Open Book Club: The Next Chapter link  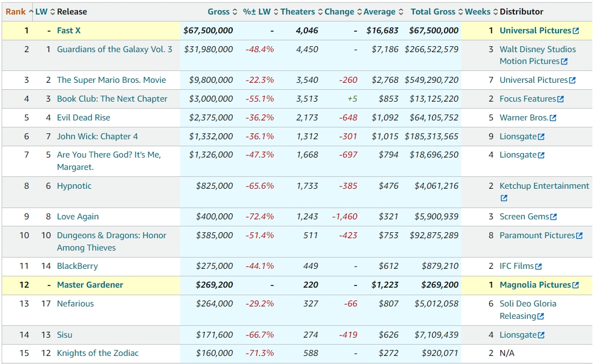point(112,99)
